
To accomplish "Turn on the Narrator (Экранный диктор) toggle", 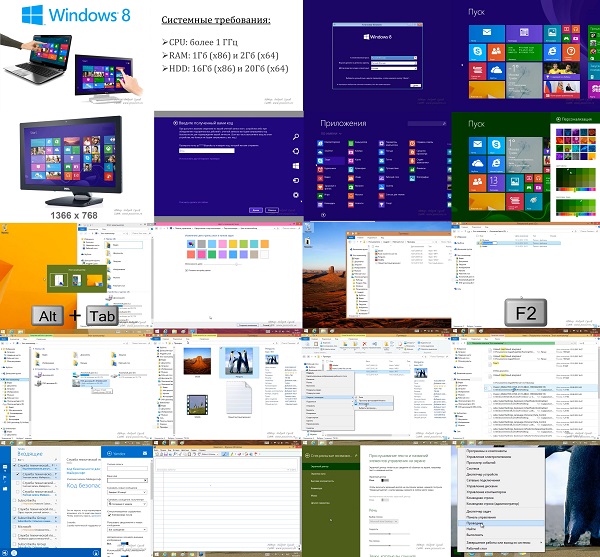I will [385, 480].
